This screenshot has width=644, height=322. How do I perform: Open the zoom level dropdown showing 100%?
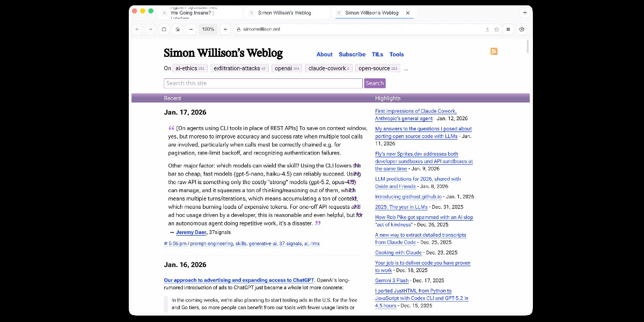tap(208, 30)
